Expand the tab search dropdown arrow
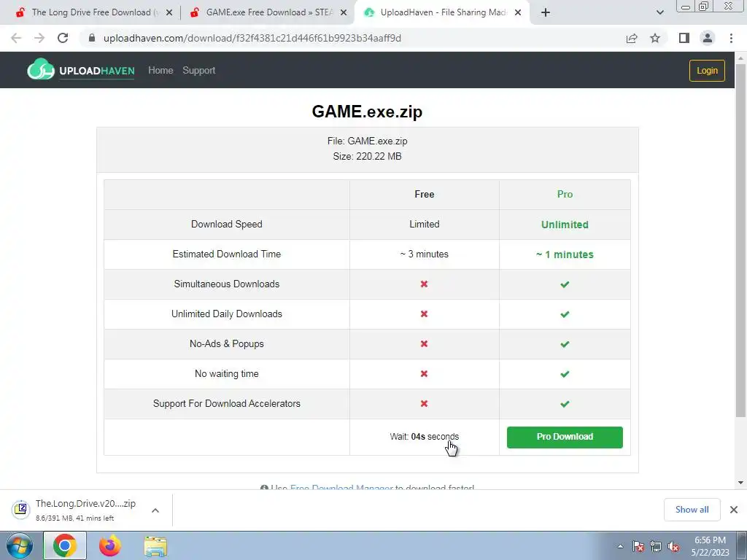The width and height of the screenshot is (747, 560). (659, 12)
